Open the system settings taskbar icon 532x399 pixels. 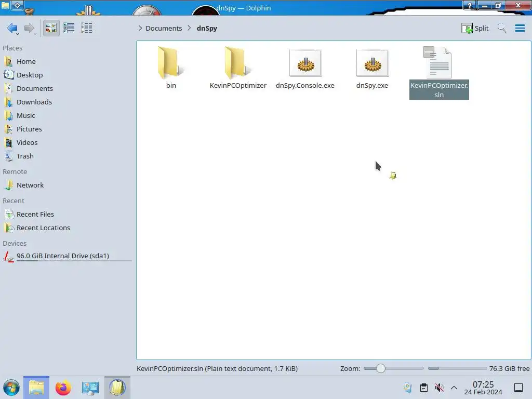click(90, 388)
